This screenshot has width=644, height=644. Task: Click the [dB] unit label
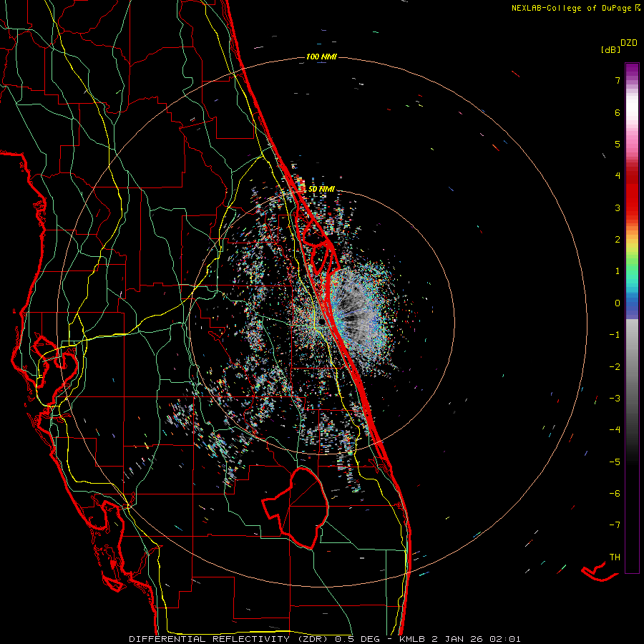(610, 50)
